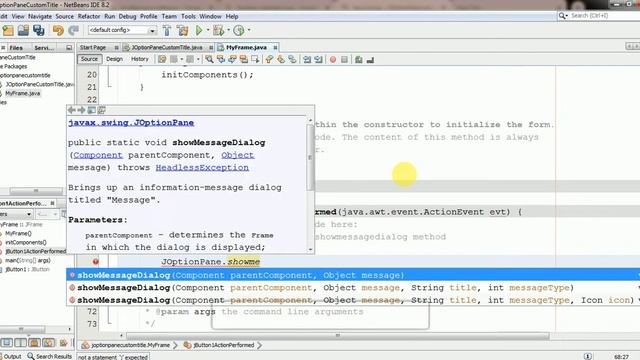Switch to the Files panel tab

point(16,48)
